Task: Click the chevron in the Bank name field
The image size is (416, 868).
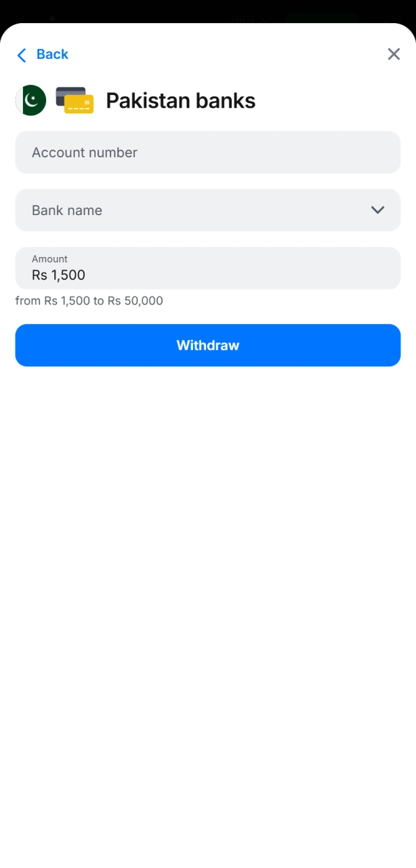Action: click(x=377, y=210)
